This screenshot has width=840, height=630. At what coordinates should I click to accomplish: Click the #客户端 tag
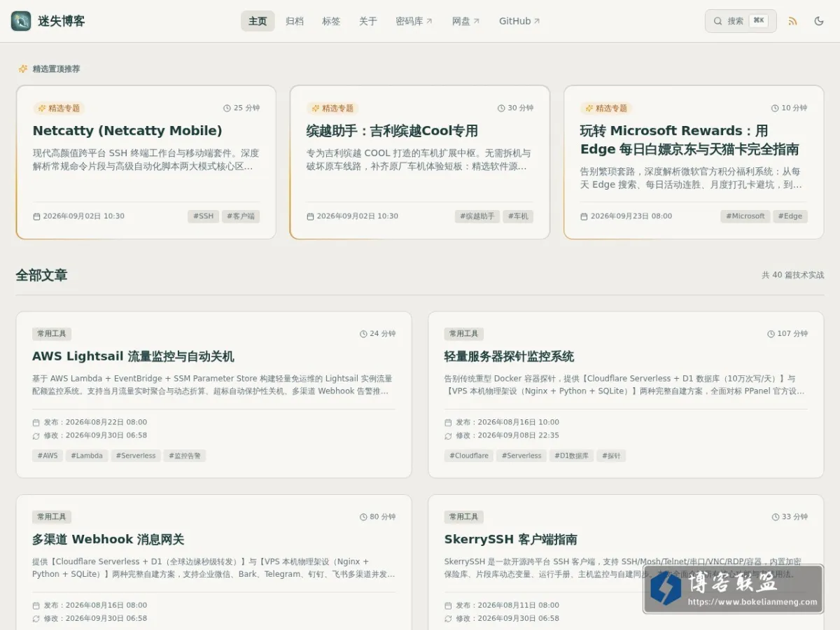241,216
